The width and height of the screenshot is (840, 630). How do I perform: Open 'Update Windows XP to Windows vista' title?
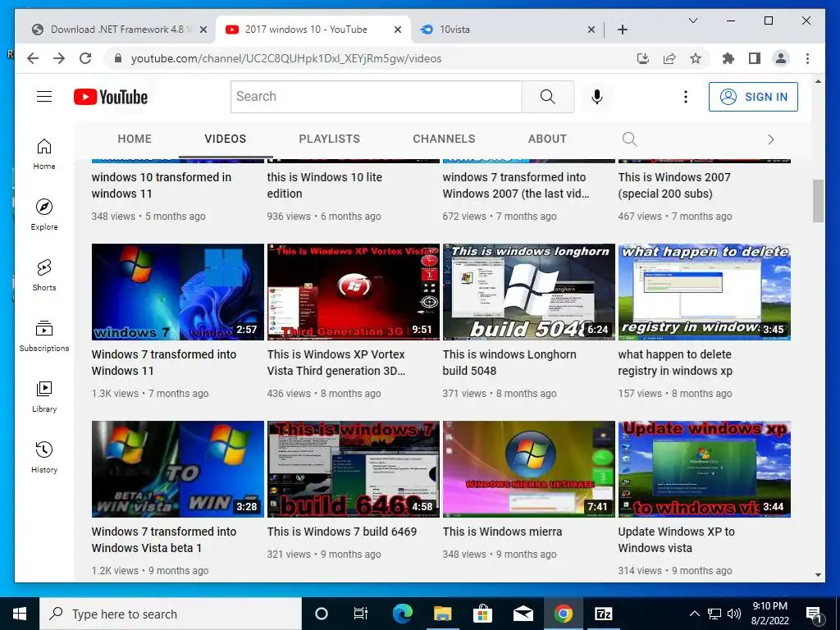676,540
